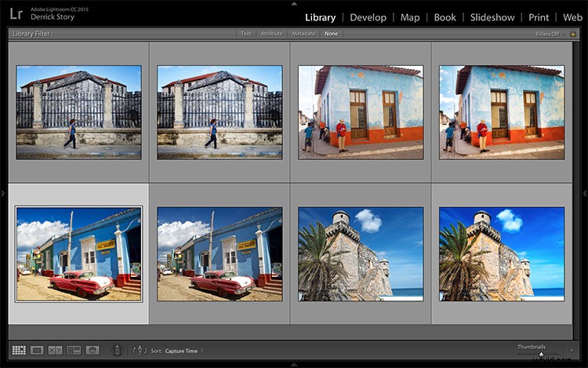588x368 pixels.
Task: Filter library by Attribute
Action: (271, 34)
